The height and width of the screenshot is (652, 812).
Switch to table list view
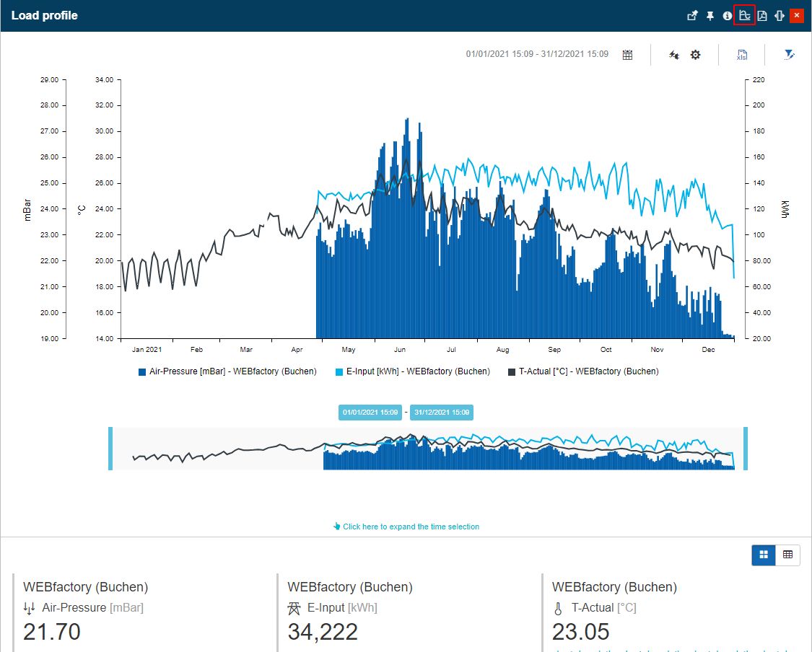click(787, 555)
